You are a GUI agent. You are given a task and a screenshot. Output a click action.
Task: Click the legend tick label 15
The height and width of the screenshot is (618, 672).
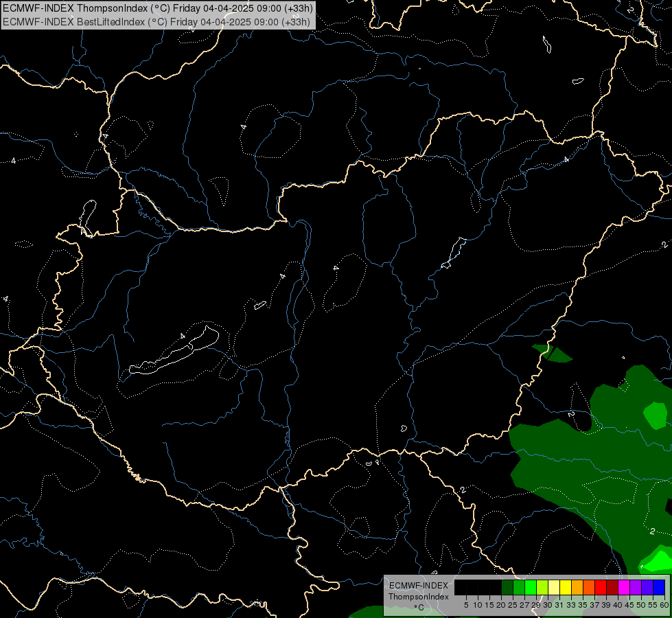489,605
